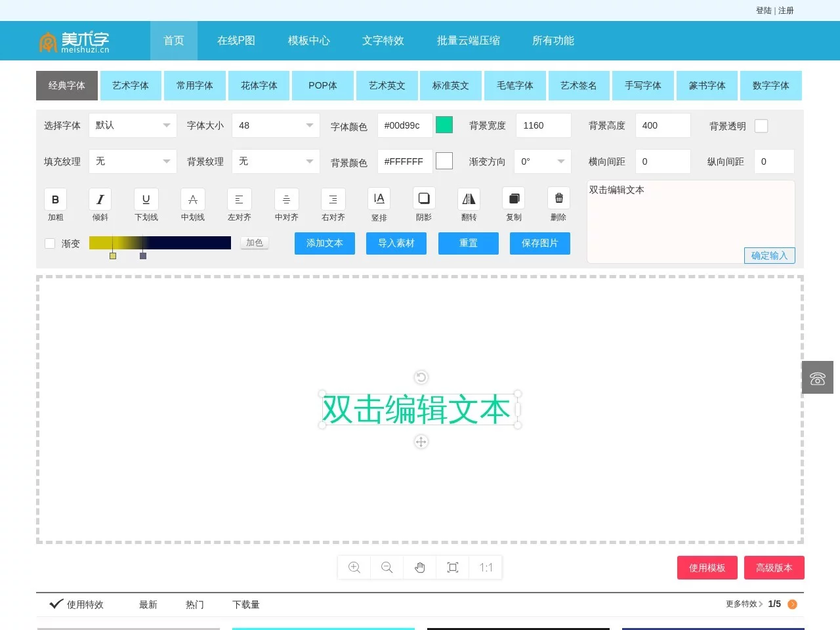Open the 注册 registration link

point(786,10)
